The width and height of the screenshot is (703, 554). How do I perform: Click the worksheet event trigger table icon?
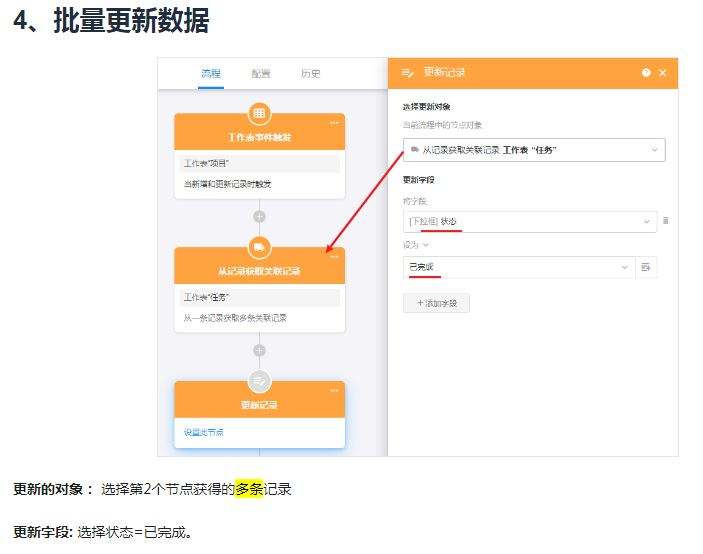259,113
